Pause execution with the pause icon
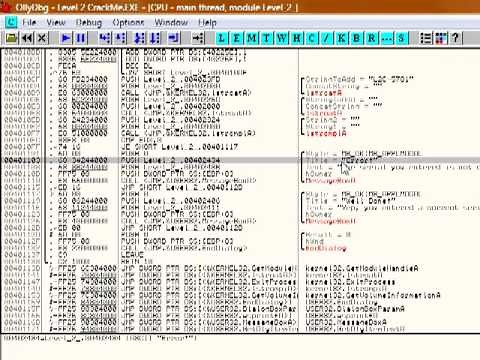 tap(81, 38)
